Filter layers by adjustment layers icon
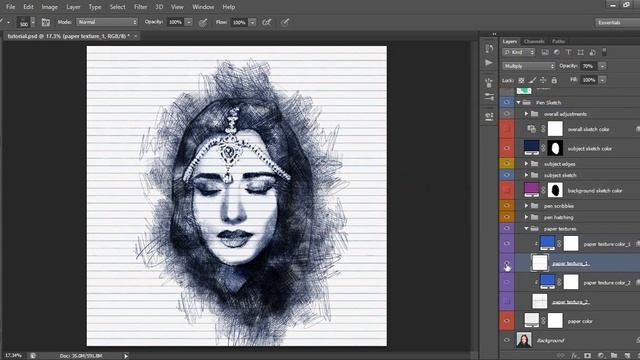Viewport: 640px width, 360px height. (557, 52)
